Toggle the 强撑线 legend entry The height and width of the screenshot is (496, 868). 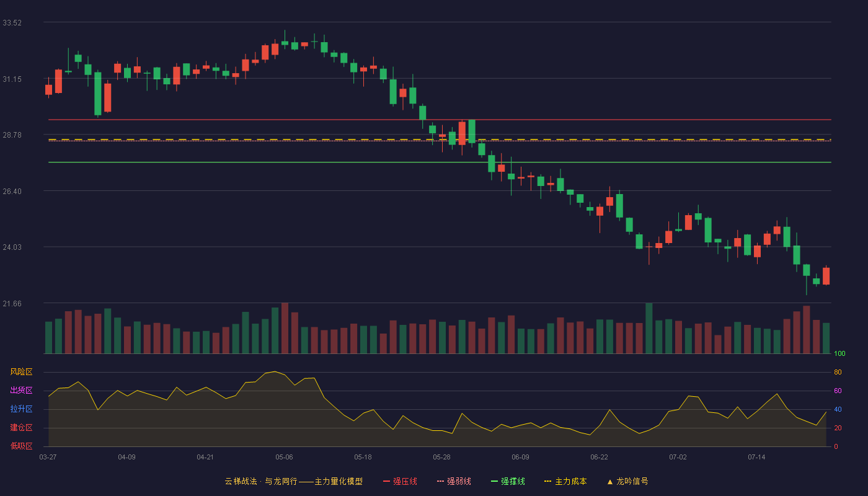tap(508, 481)
